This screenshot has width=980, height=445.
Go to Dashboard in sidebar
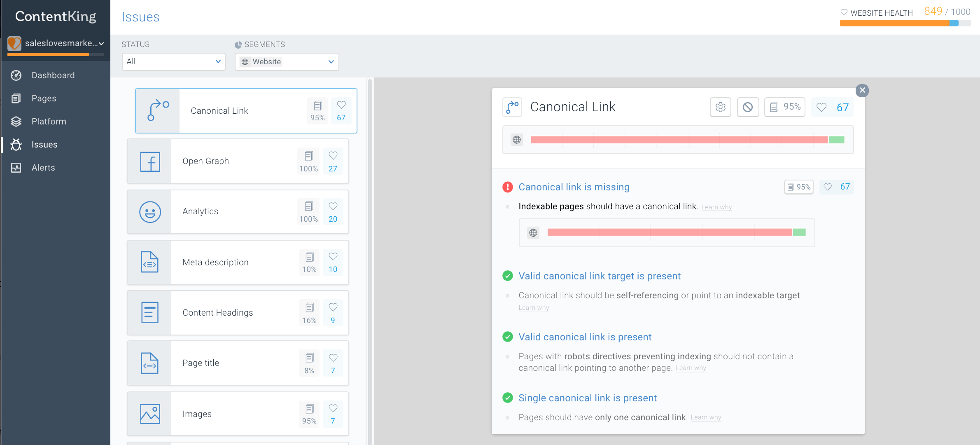53,75
